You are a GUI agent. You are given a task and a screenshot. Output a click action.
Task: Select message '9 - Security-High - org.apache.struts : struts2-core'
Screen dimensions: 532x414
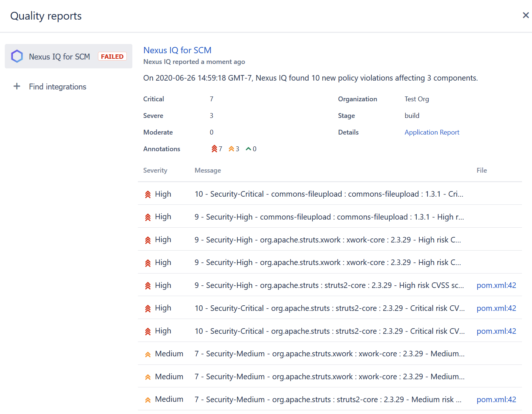pos(329,285)
